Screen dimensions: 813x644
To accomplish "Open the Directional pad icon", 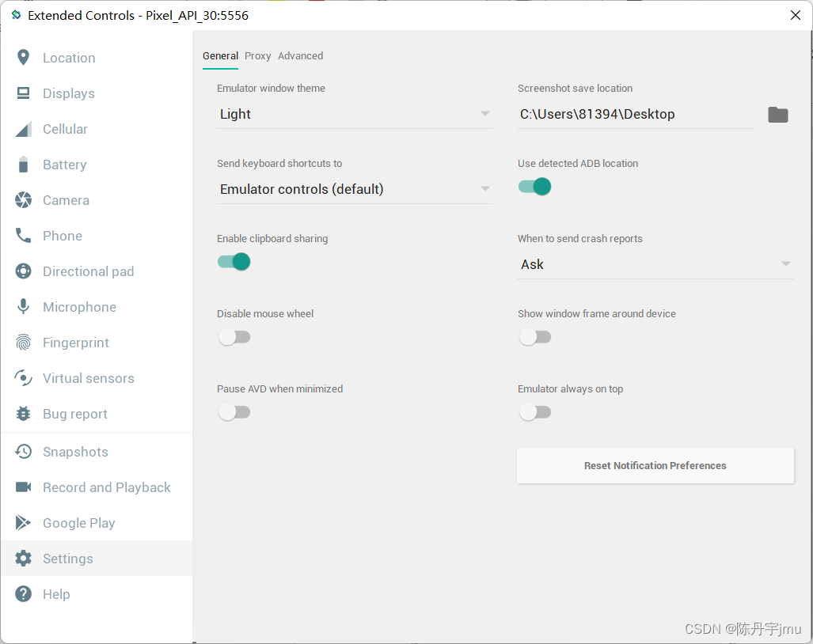I will coord(23,271).
